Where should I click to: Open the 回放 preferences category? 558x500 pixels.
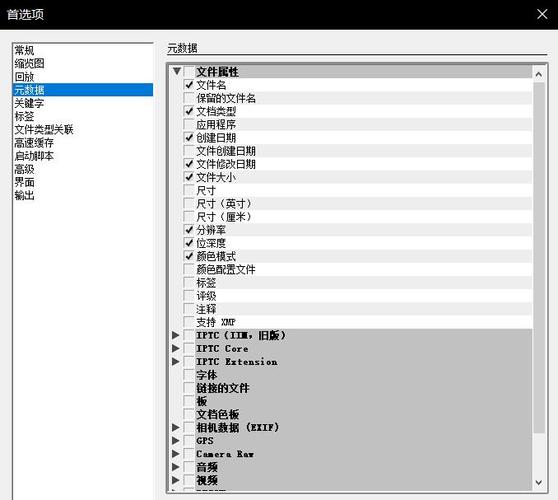(x=83, y=77)
